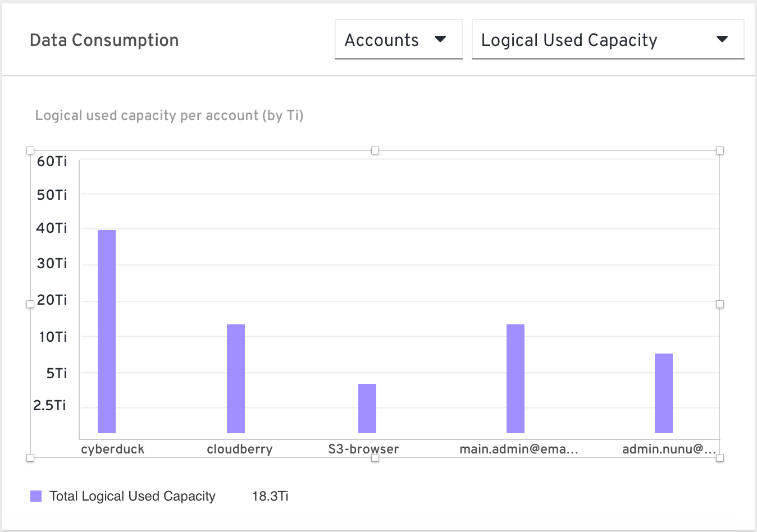Click the 5Ti y-axis label
Image resolution: width=757 pixels, height=532 pixels.
pyautogui.click(x=56, y=373)
